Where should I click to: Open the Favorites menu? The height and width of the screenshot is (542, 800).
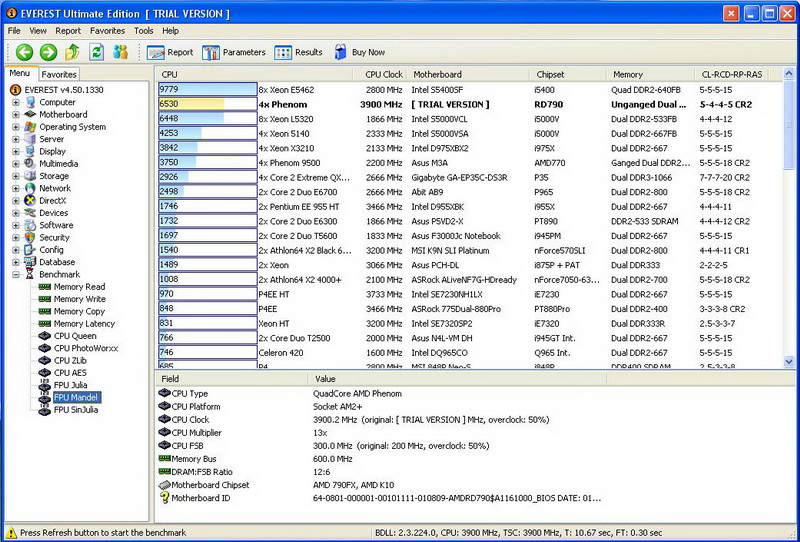[x=107, y=31]
